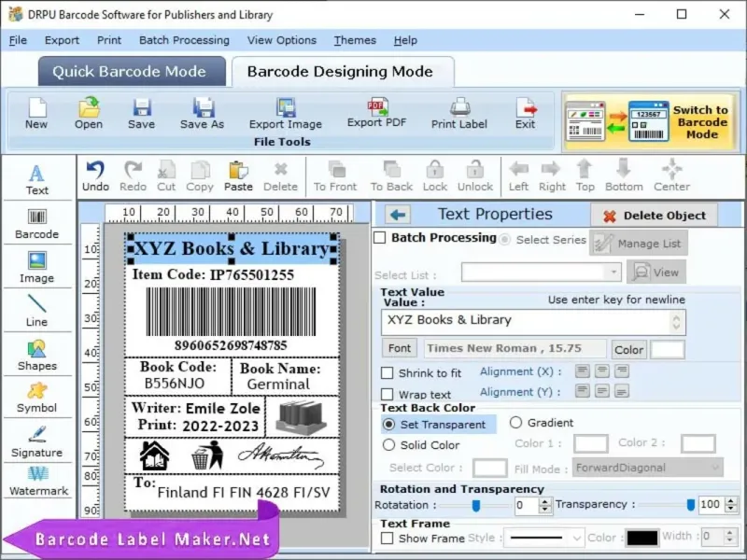Open the Shapes tool
747x560 pixels.
point(37,356)
